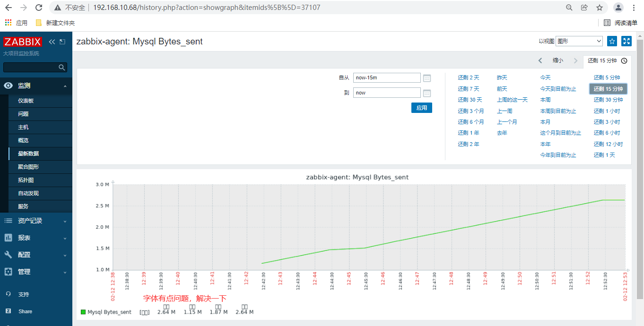The height and width of the screenshot is (326, 644).
Task: Click the Zabbix logo
Action: click(23, 42)
